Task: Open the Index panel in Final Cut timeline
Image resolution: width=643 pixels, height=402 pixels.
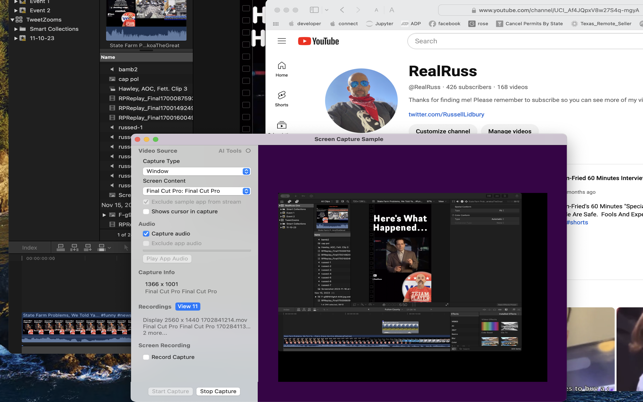Action: tap(30, 247)
